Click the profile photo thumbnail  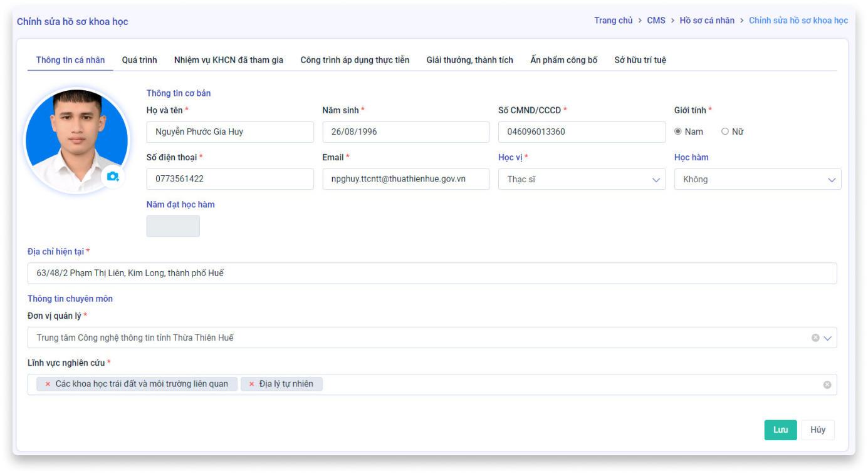(76, 140)
